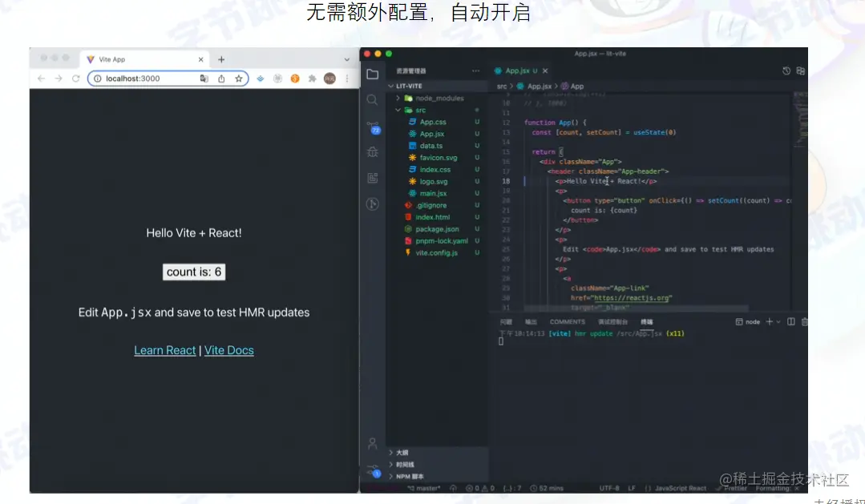Open the new terminal dropdown chevron
The width and height of the screenshot is (865, 504).
pos(778,321)
